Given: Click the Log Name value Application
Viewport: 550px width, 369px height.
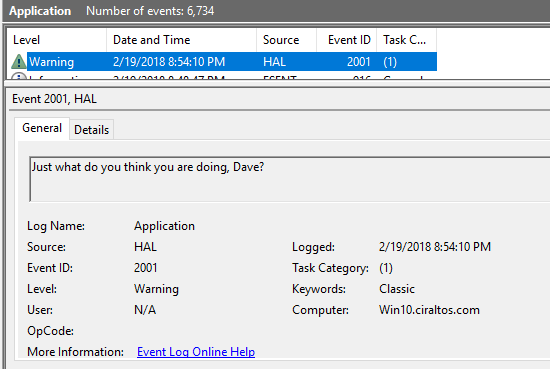Looking at the screenshot, I should 164,226.
